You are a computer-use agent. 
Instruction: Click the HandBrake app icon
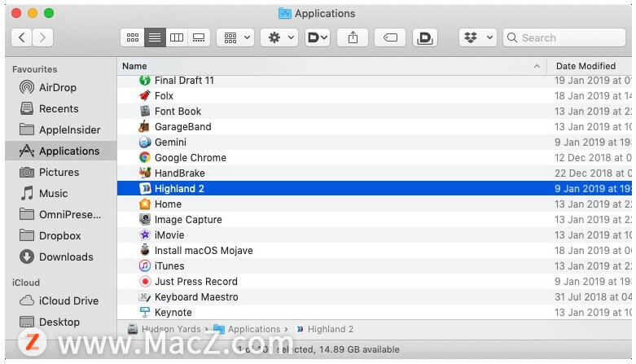point(145,173)
